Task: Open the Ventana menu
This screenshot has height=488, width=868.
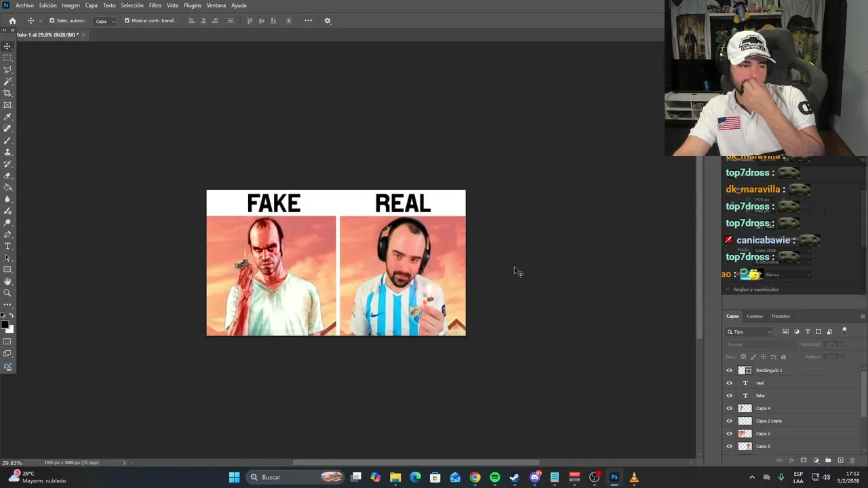Action: point(216,5)
